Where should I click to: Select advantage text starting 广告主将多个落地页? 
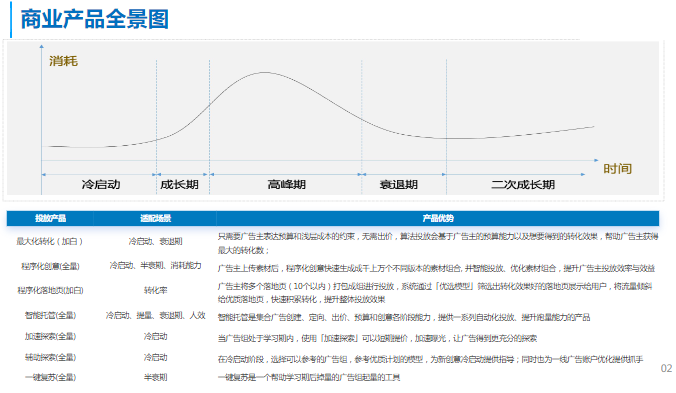[x=435, y=286]
